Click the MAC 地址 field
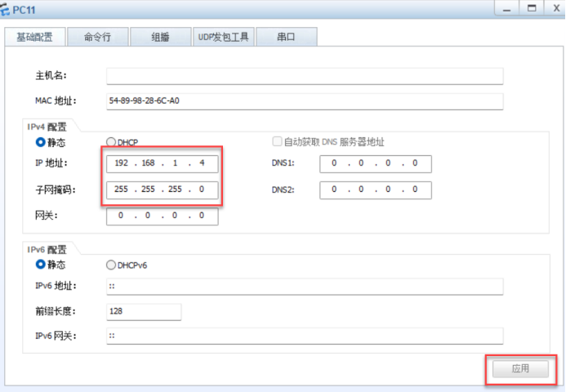566x392 pixels. coord(304,100)
